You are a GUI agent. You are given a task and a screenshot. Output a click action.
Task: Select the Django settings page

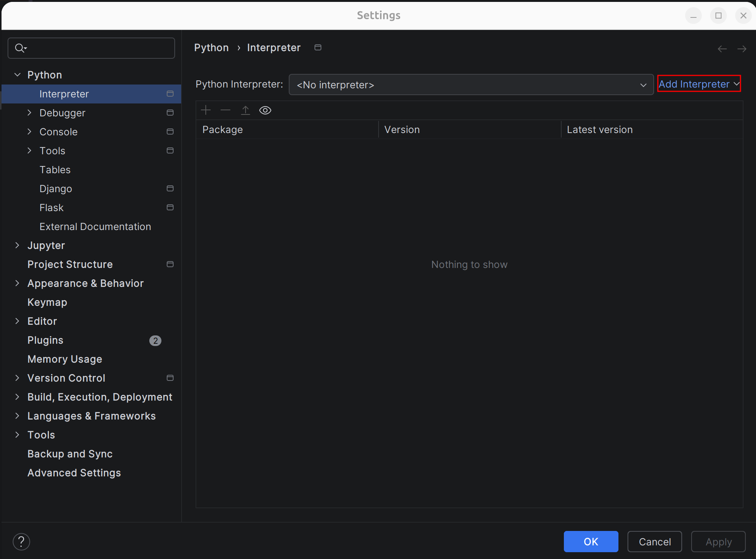point(56,188)
